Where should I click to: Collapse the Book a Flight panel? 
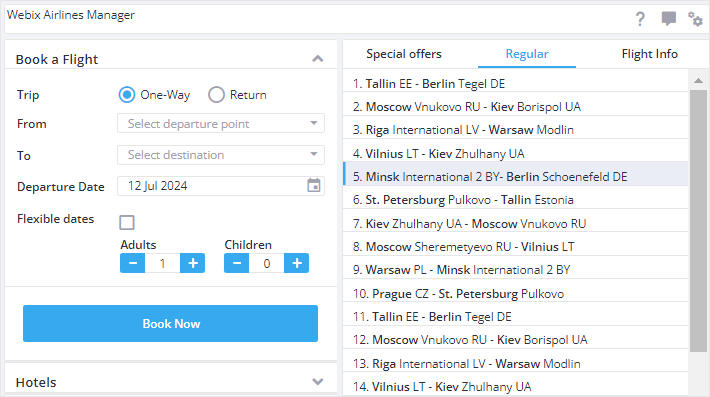(318, 59)
